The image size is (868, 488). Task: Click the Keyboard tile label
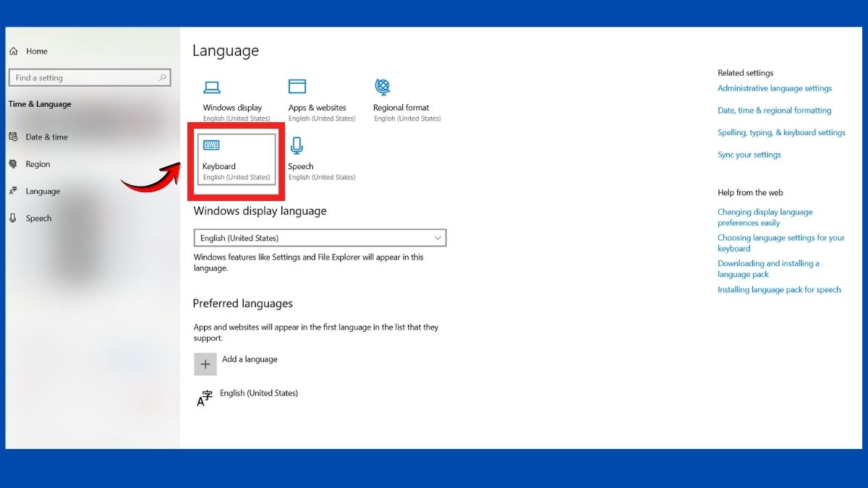tap(218, 166)
